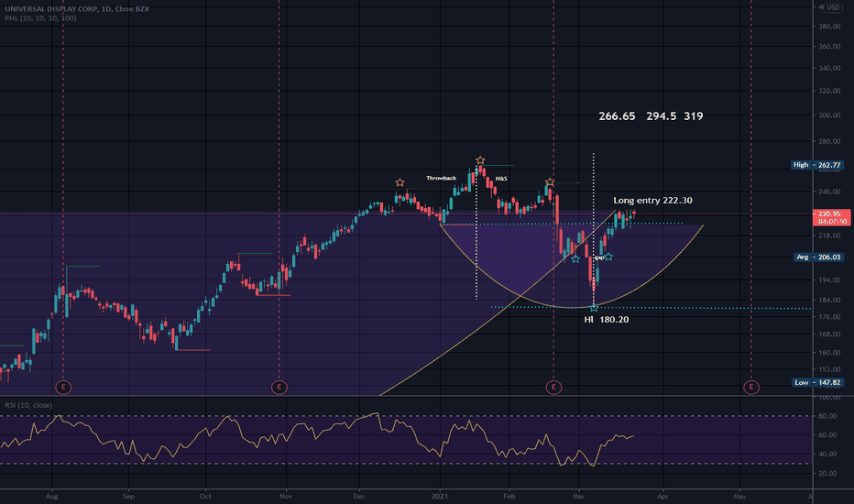Select the 'Long entry 222.30' annotation
This screenshot has width=854, height=504.
652,201
